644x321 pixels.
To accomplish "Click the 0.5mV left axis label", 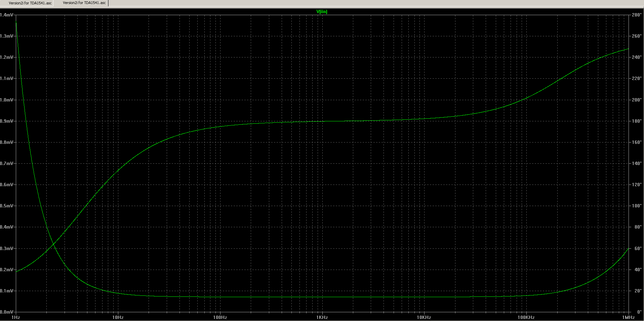I will click(x=7, y=206).
